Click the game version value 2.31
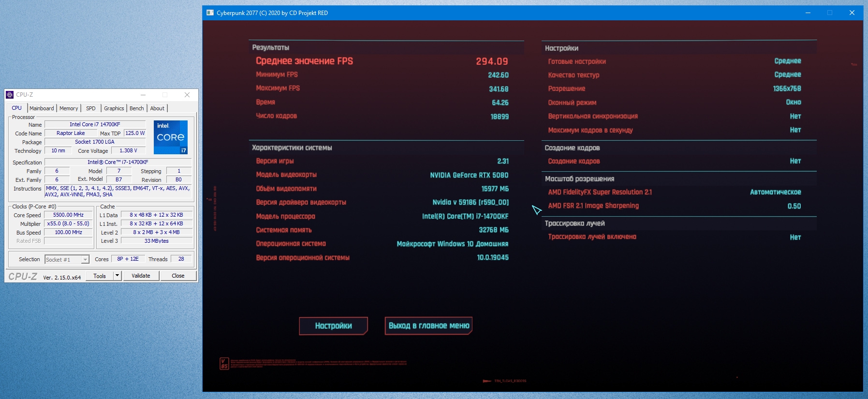The height and width of the screenshot is (399, 868). pos(503,161)
